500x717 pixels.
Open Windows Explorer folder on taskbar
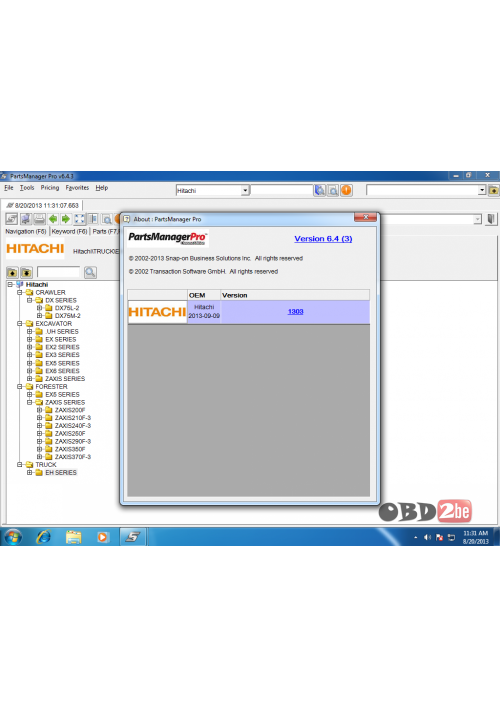coord(73,537)
